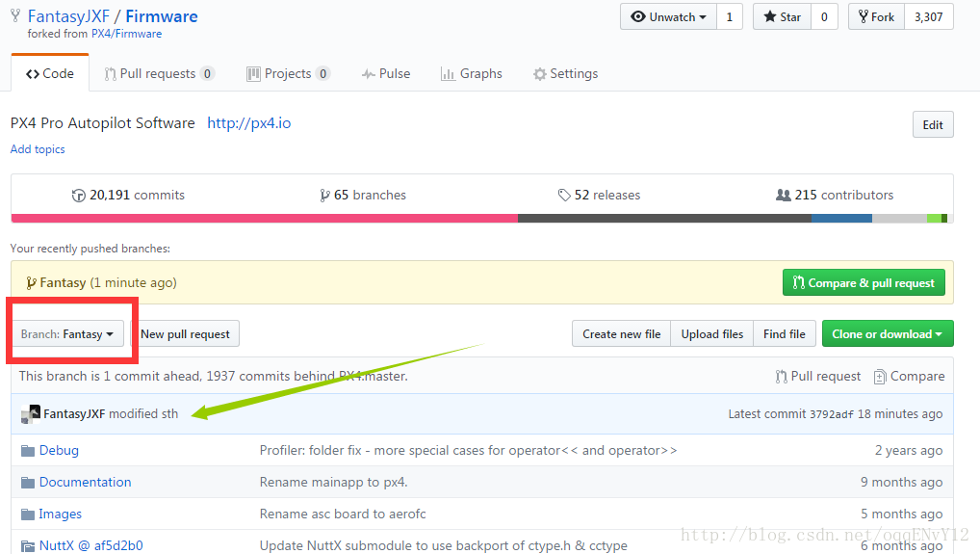Click the dark gray language bar segment

[x=664, y=218]
